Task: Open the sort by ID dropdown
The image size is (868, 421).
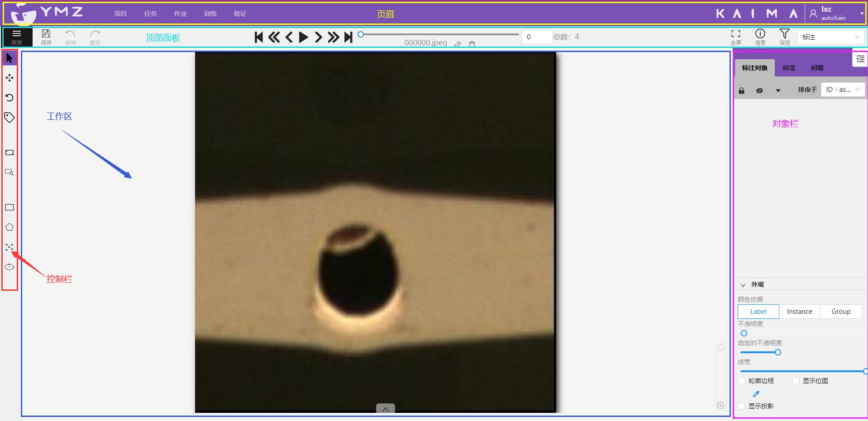Action: (842, 90)
